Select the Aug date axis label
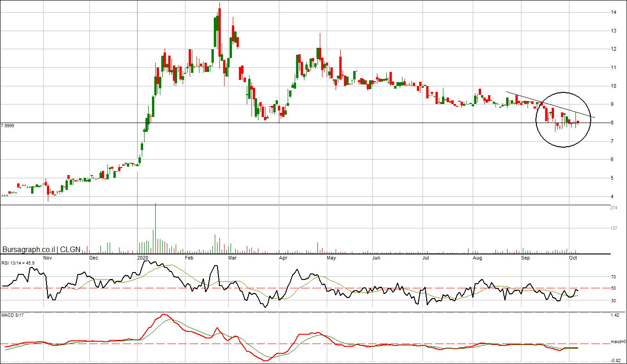This screenshot has width=627, height=364. pyautogui.click(x=477, y=257)
